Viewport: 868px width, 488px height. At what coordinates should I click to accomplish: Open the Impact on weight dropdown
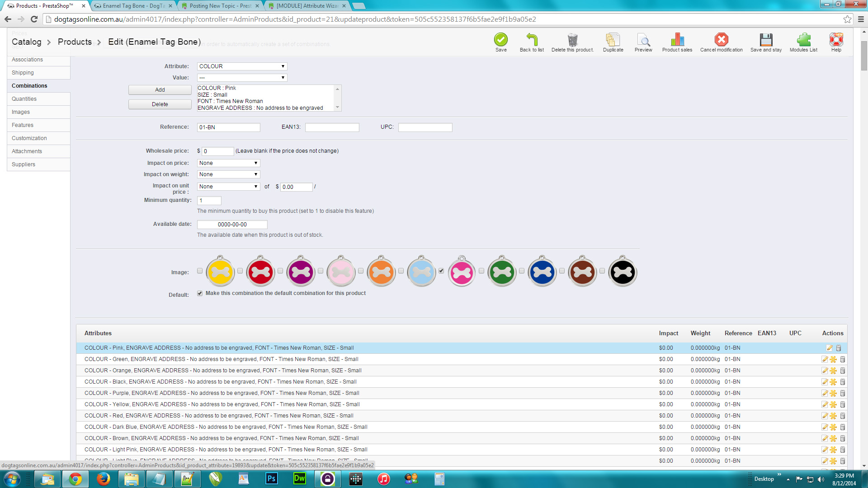(228, 174)
